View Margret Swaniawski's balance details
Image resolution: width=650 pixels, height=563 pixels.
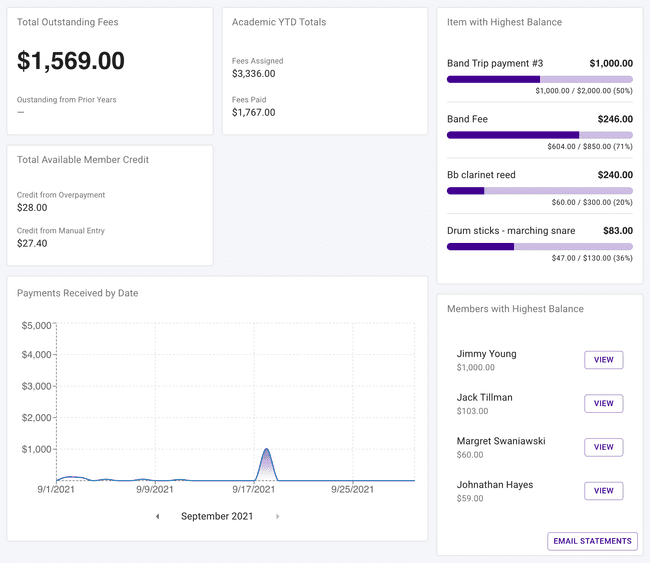[603, 447]
